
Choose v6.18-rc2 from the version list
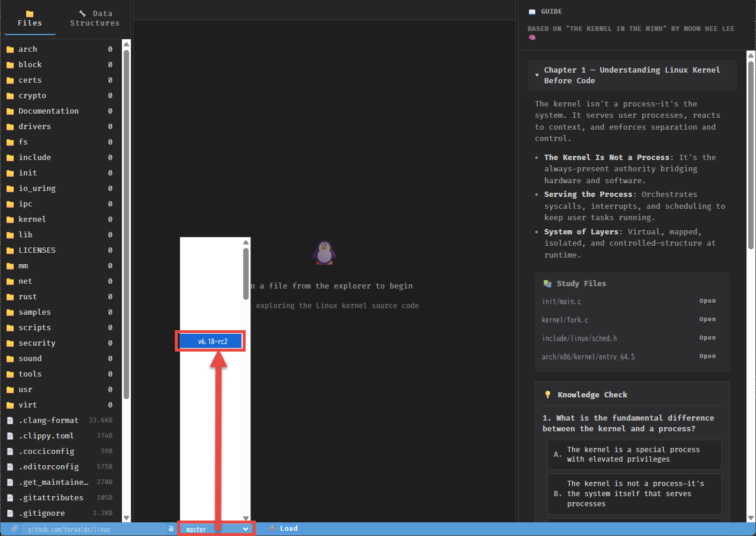[x=212, y=341]
